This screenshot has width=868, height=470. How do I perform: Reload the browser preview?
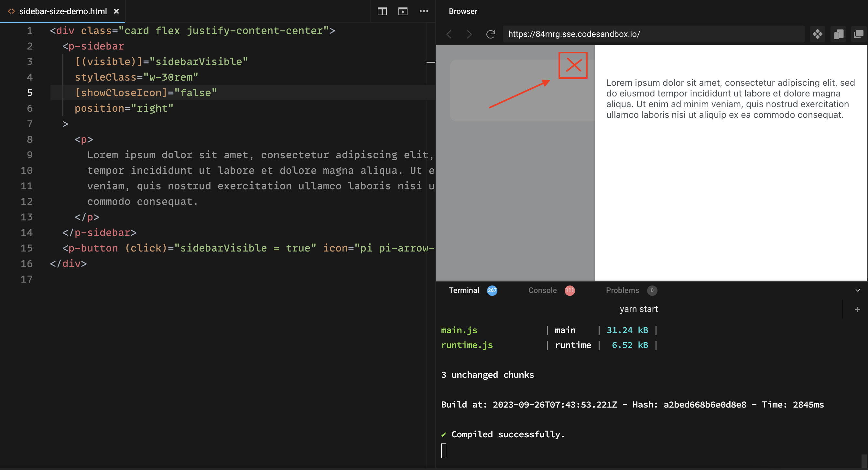491,34
